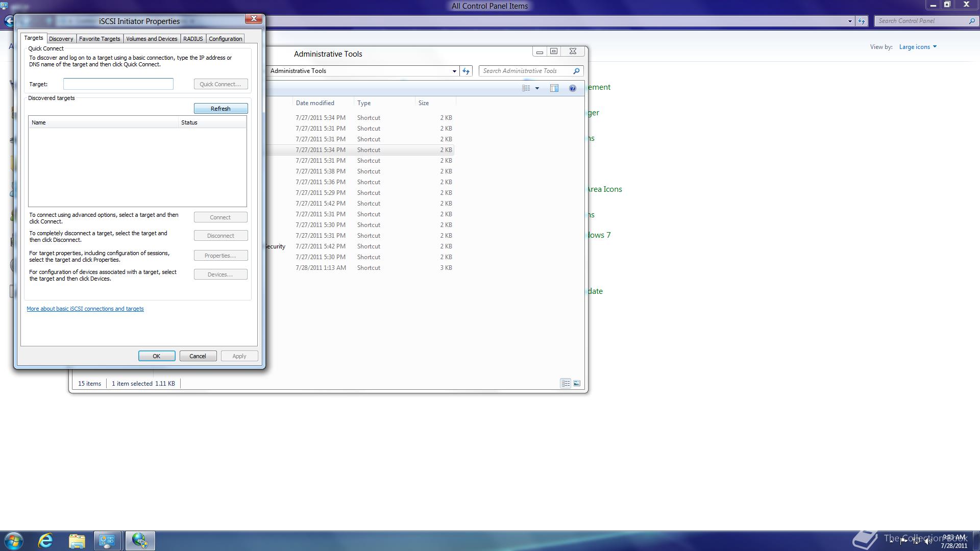Toggle the preview pane icon
Screen dimensions: 980x551
point(554,88)
